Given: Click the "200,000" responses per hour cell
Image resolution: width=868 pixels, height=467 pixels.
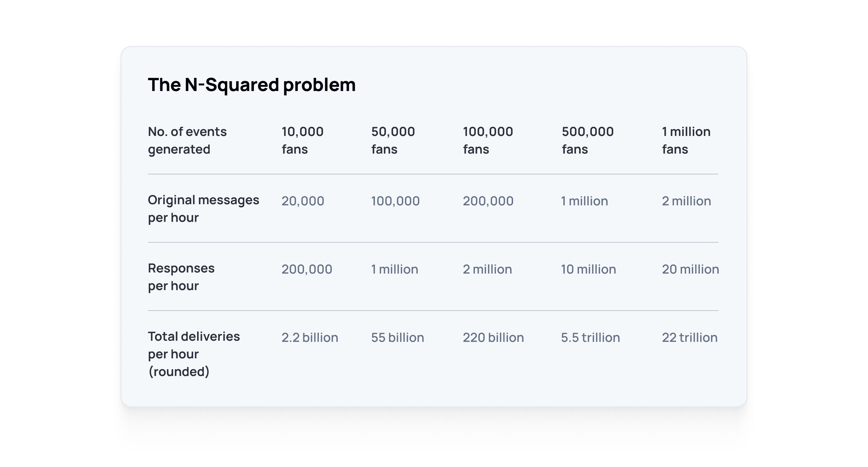Looking at the screenshot, I should [307, 269].
